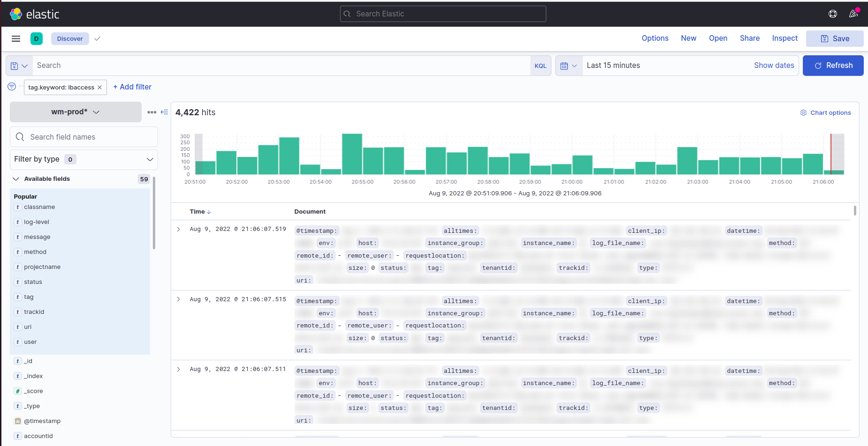Collapse the fields sidebar
Image resolution: width=868 pixels, height=446 pixels.
(164, 112)
